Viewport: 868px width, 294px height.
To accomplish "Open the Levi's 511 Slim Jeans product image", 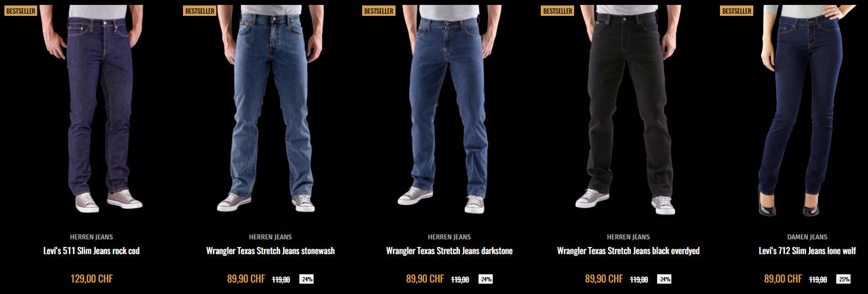I will pyautogui.click(x=91, y=108).
